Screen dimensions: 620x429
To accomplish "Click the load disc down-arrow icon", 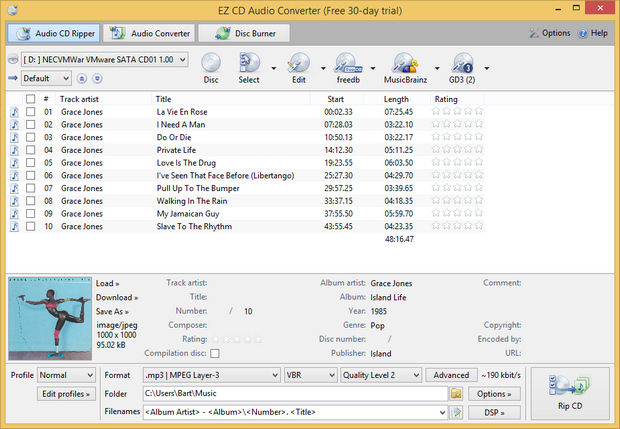I will click(97, 79).
